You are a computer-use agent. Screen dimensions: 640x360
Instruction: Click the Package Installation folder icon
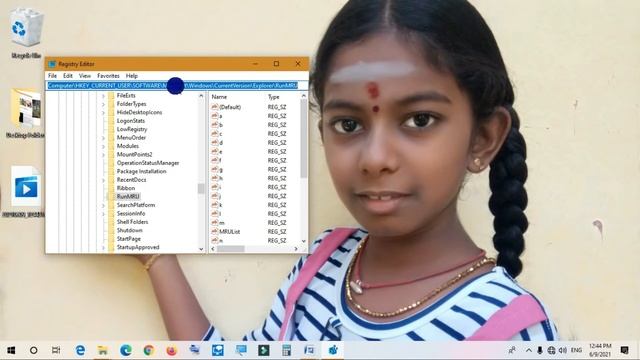[111, 171]
